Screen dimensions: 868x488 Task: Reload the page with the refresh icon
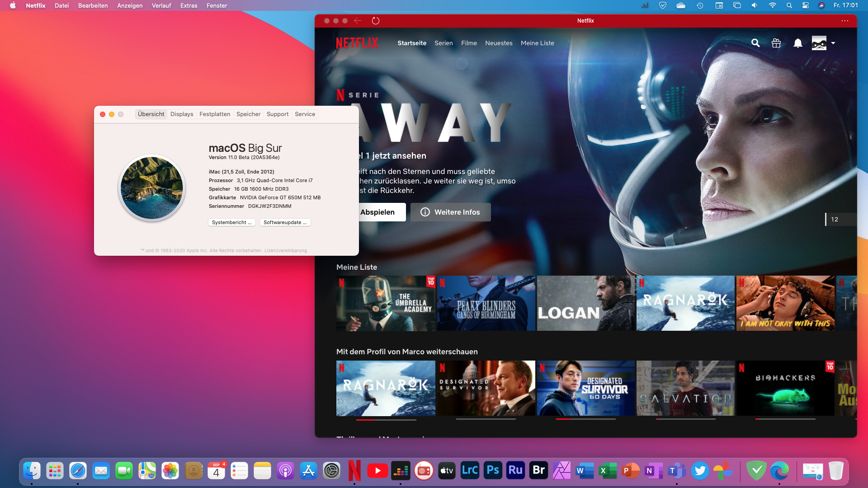375,21
